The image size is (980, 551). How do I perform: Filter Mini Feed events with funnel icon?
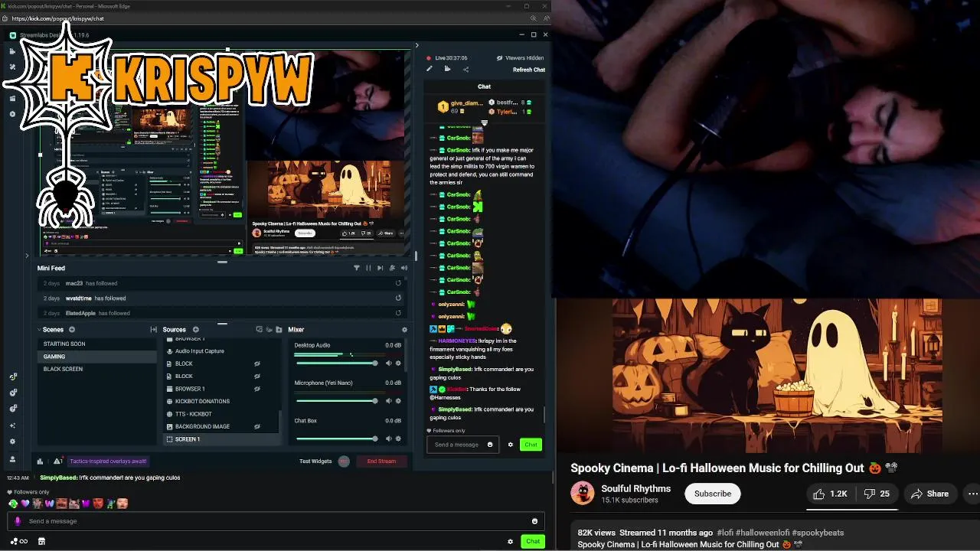click(356, 268)
